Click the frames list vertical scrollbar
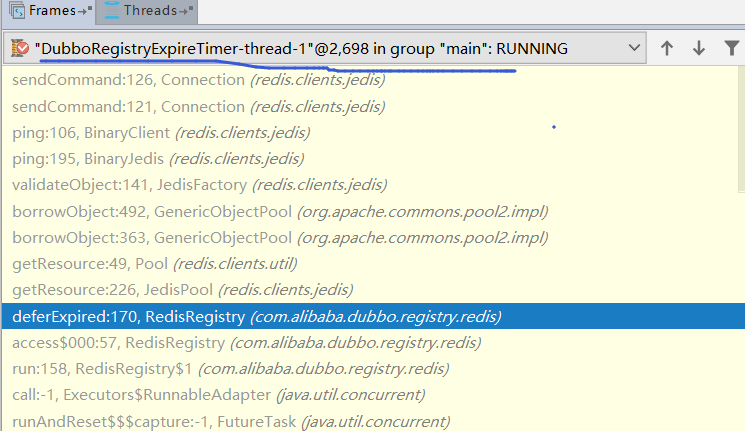745x431 pixels. pos(741,129)
